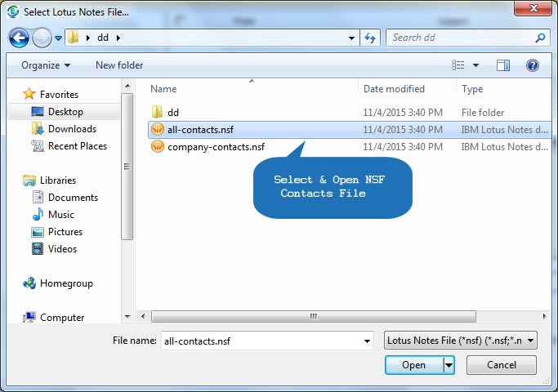The width and height of the screenshot is (558, 392).
Task: Click the Open button split arrow
Action: [449, 365]
